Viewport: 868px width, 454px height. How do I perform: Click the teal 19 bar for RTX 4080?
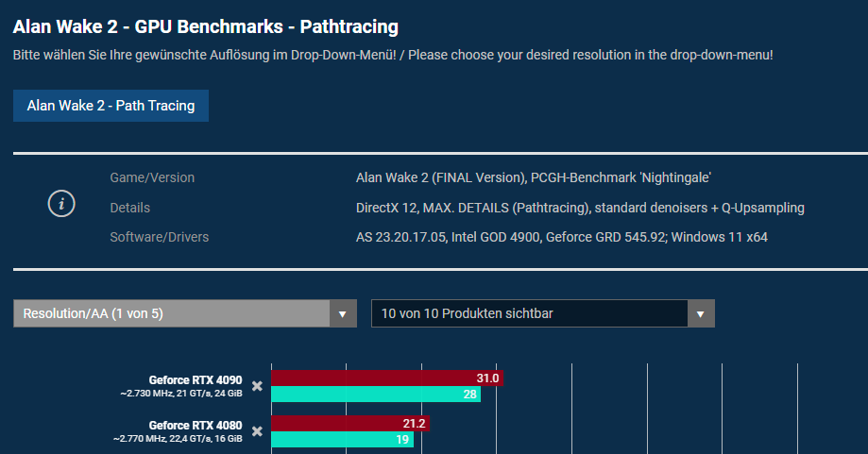coord(342,440)
